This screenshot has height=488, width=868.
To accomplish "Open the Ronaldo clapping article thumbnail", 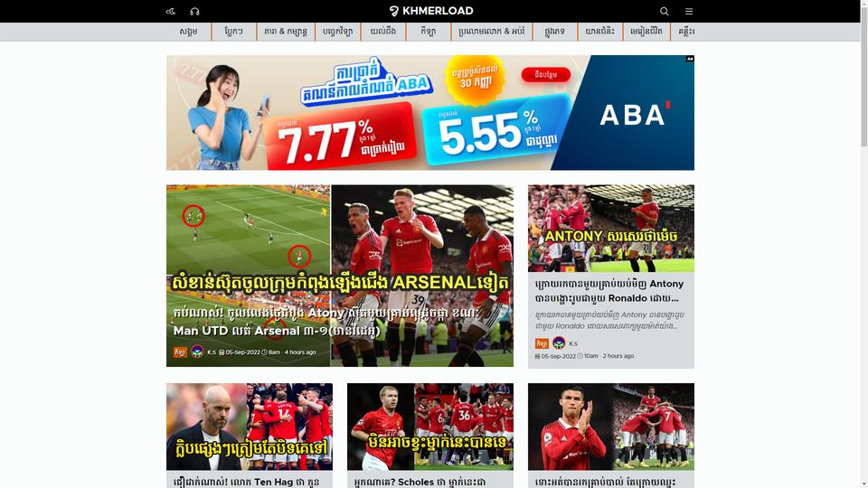I will [611, 427].
